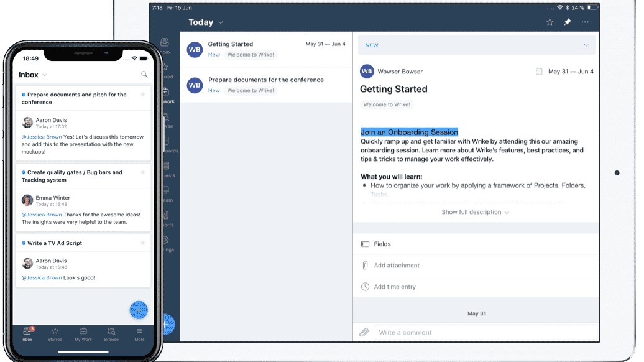Switch to My Work tab on phone
Viewport: 644px width, 362px height.
(83, 334)
